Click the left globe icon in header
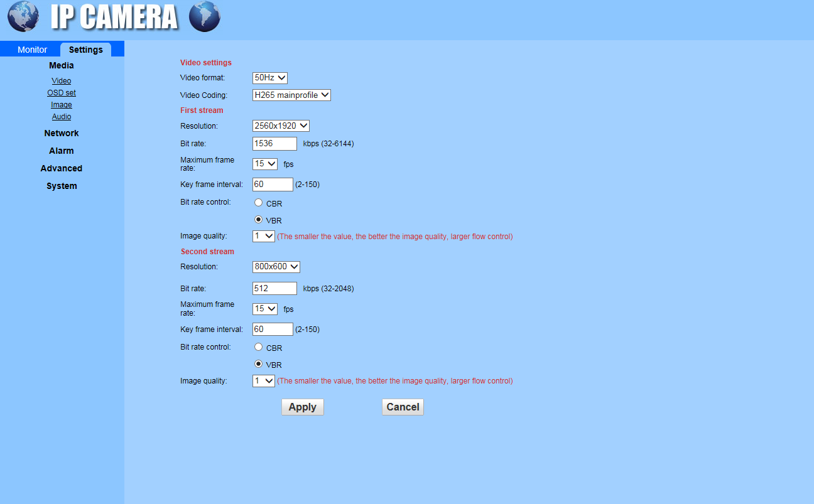 coord(23,16)
